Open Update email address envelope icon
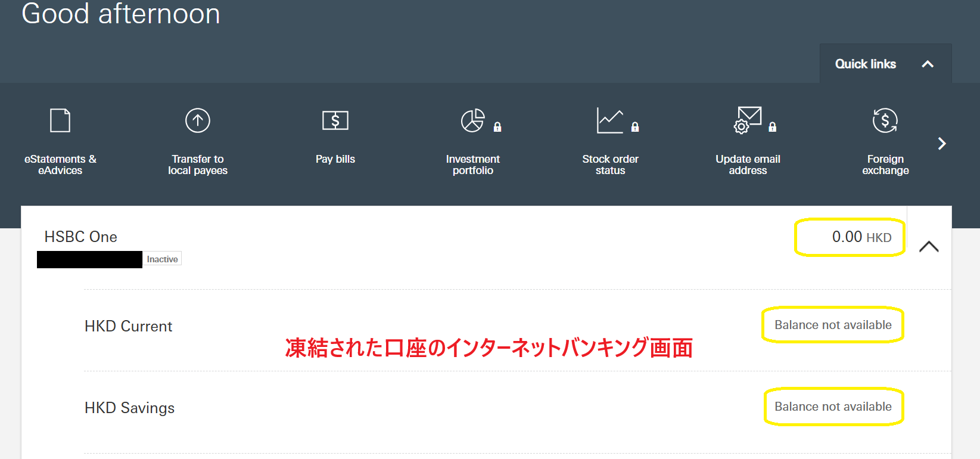980x459 pixels. tap(748, 120)
